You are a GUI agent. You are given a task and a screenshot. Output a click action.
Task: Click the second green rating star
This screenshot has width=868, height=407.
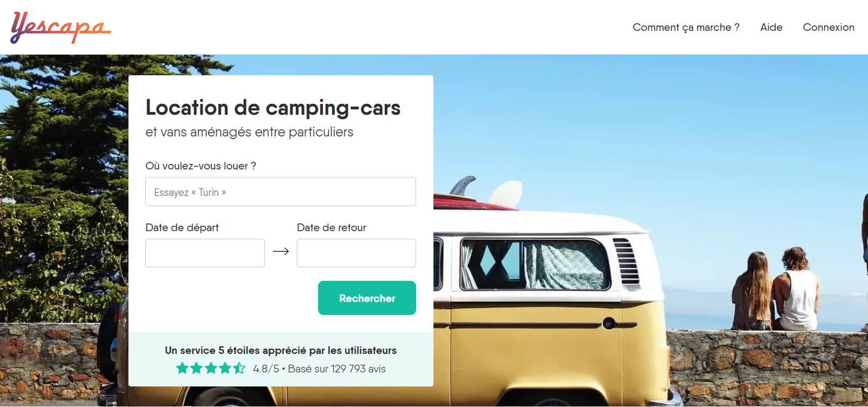coord(196,369)
